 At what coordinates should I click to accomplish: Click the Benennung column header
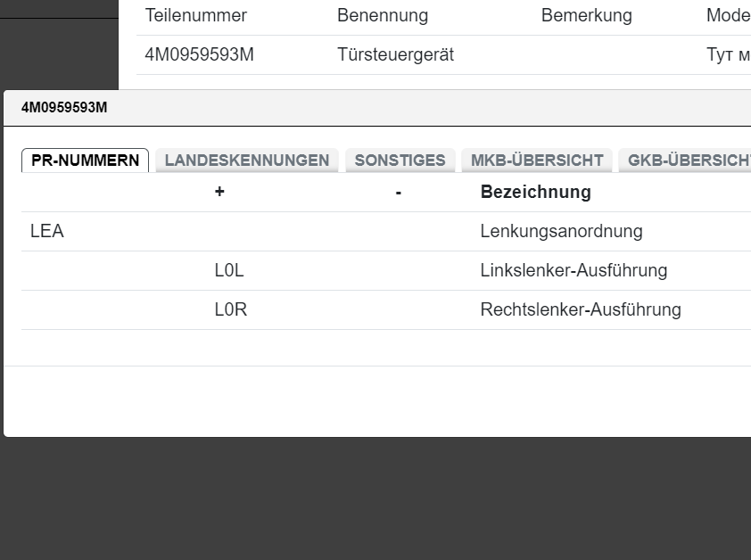click(x=382, y=16)
